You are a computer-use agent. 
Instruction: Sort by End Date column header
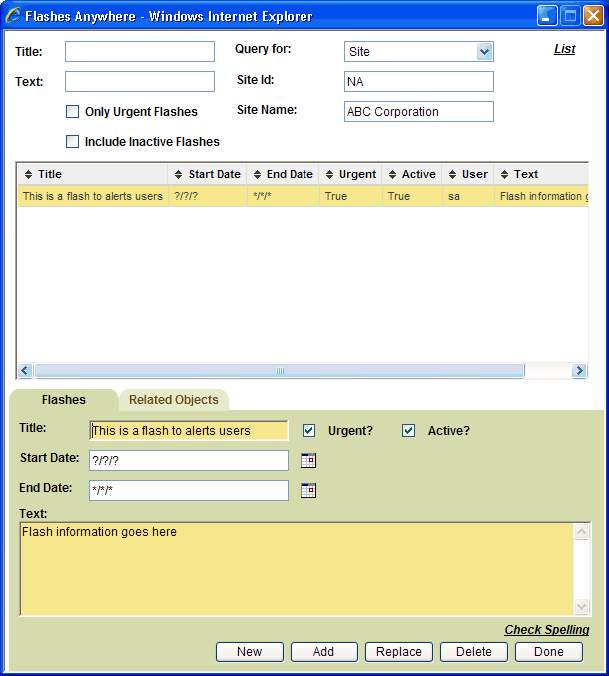click(283, 174)
